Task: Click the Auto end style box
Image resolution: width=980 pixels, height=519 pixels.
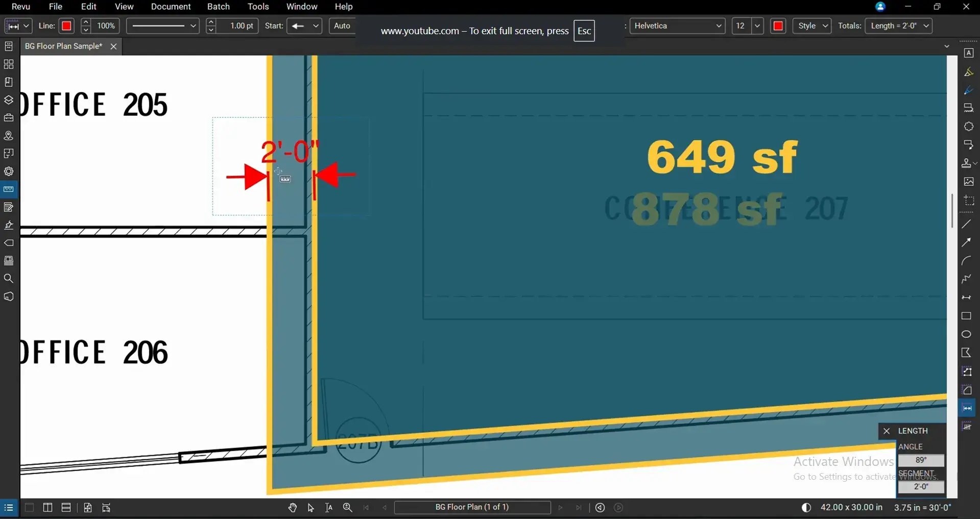Action: (342, 26)
